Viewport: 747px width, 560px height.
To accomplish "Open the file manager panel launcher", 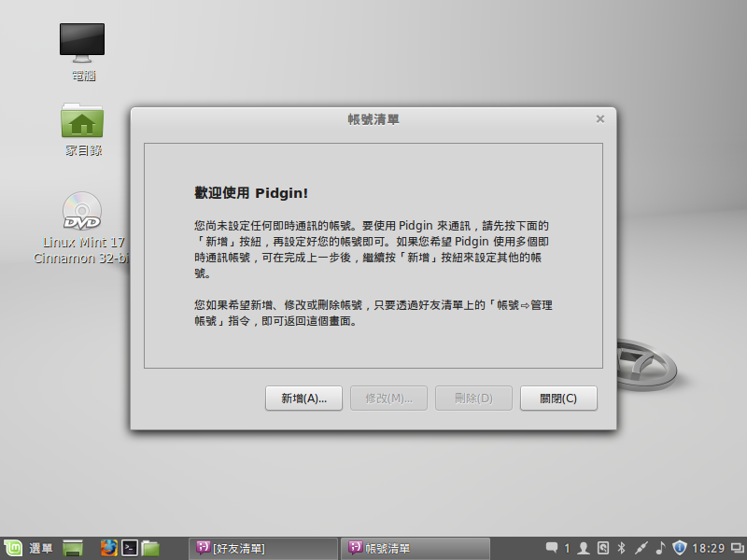I will point(151,548).
